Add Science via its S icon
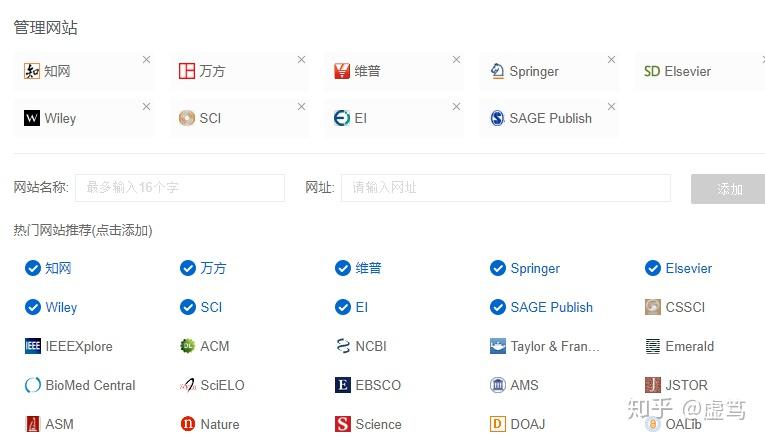The image size is (765, 441). click(343, 424)
